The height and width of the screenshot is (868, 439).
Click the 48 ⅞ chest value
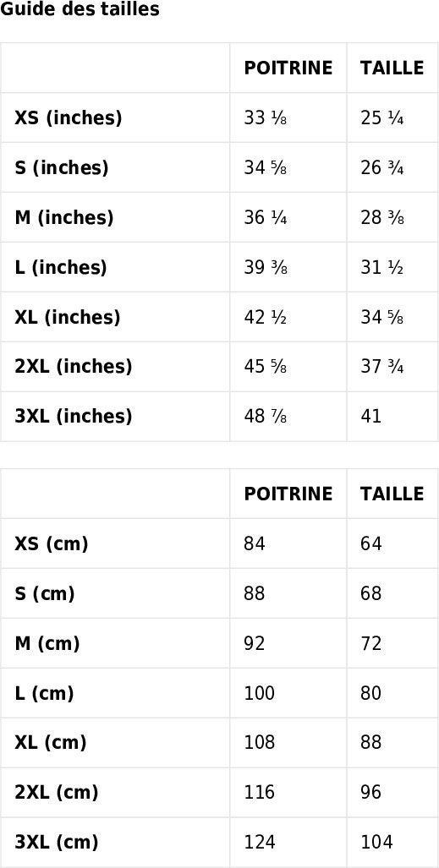coord(265,417)
